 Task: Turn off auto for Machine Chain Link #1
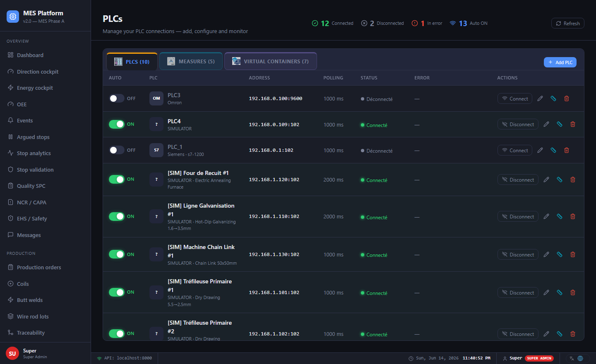coord(117,254)
